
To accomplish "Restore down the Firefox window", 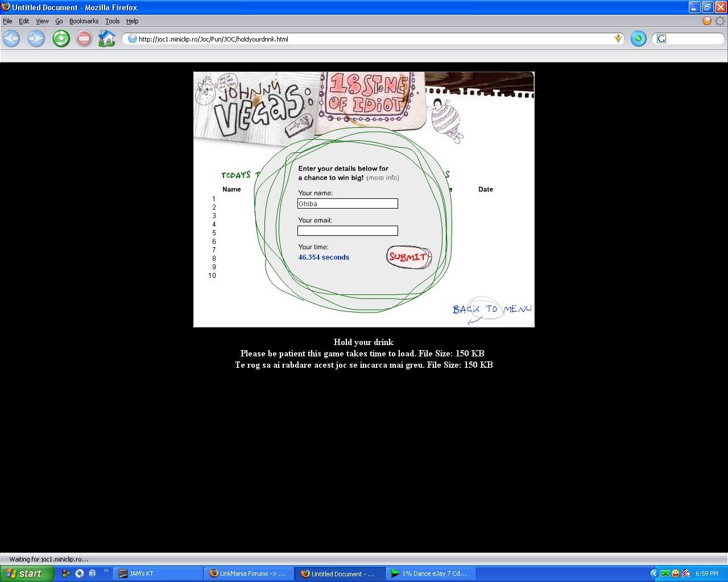I will tap(708, 7).
